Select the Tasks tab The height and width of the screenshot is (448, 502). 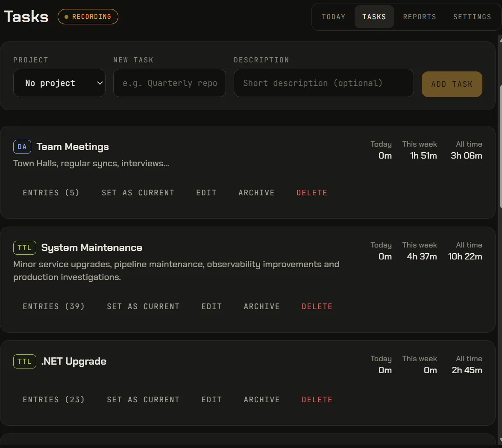click(x=374, y=17)
